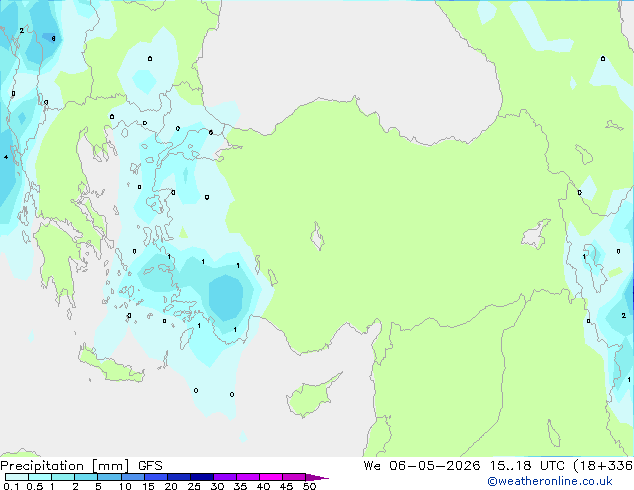
Task: Select the royal blue 15 mm legend swatch
Action: pos(156,477)
